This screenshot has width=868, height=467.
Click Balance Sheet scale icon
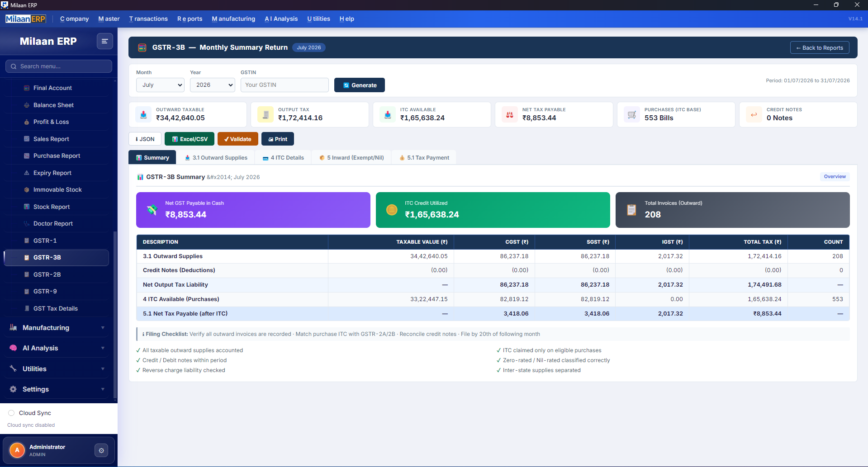click(x=27, y=105)
